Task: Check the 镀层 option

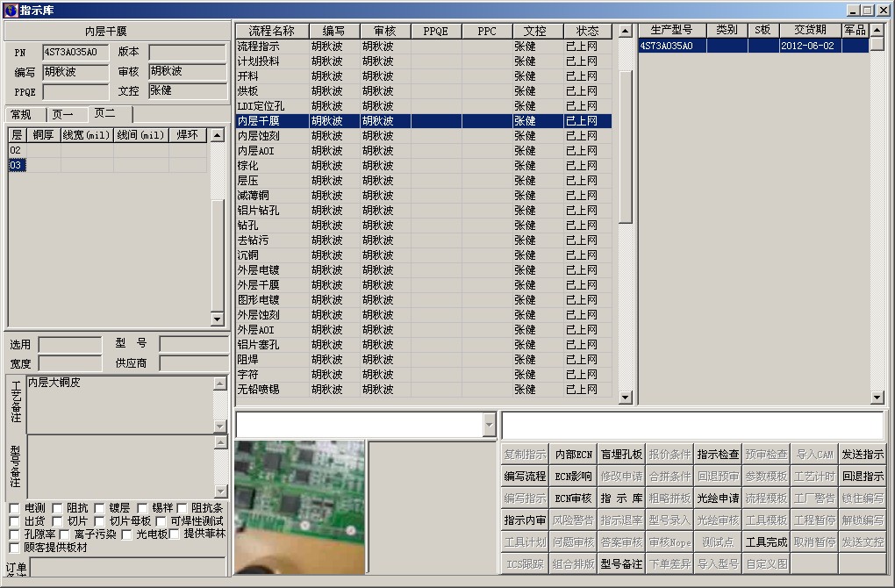Action: pyautogui.click(x=99, y=508)
